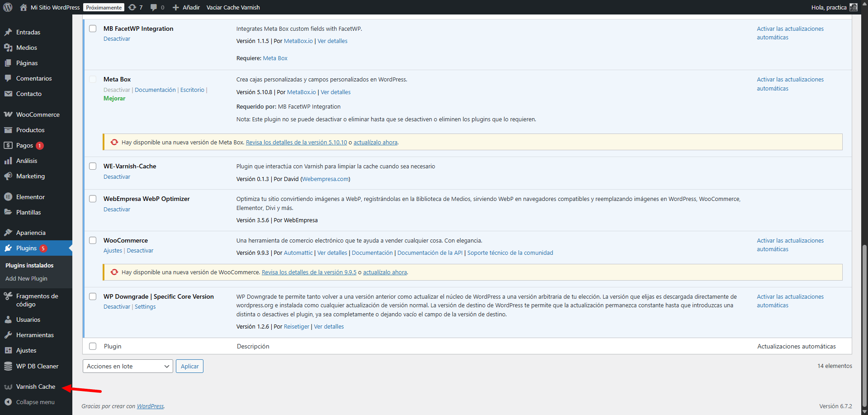Click the WordPress logo icon in the admin bar
Screen dimensions: 868x415
coord(8,7)
